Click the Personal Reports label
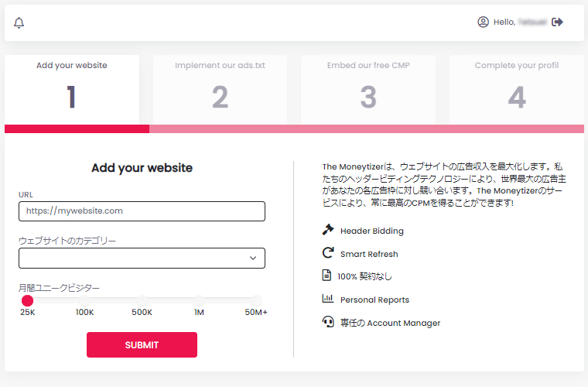Image resolution: width=588 pixels, height=387 pixels. (374, 300)
